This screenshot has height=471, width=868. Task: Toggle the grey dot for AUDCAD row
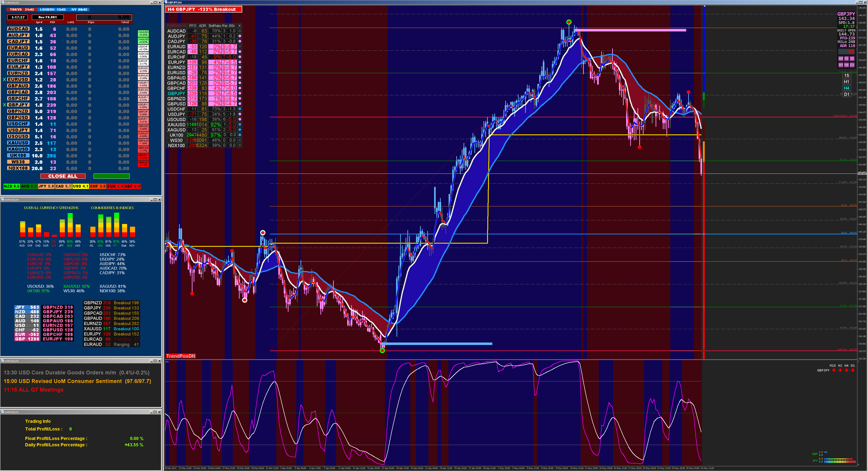(x=240, y=31)
